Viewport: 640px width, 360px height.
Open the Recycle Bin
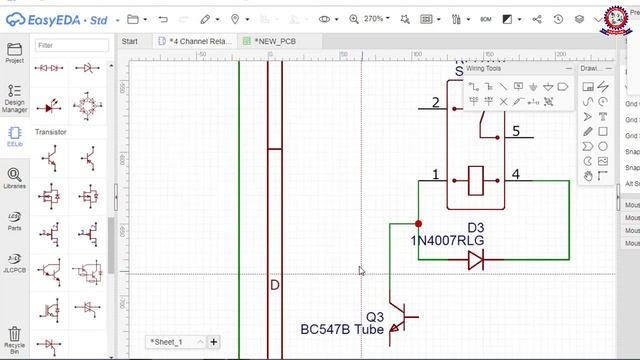14,340
